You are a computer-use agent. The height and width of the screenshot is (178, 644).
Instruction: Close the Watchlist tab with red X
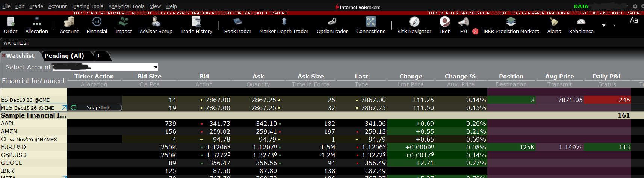coord(3,56)
